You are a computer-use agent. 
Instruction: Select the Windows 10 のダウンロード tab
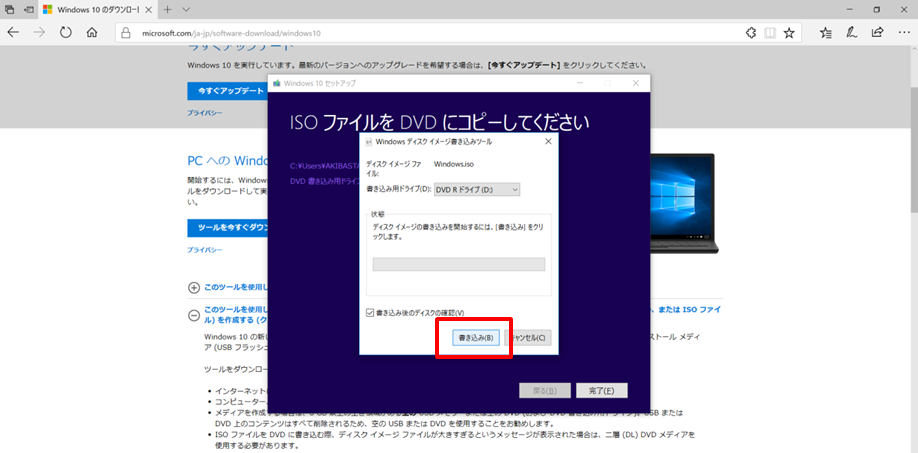pos(98,9)
